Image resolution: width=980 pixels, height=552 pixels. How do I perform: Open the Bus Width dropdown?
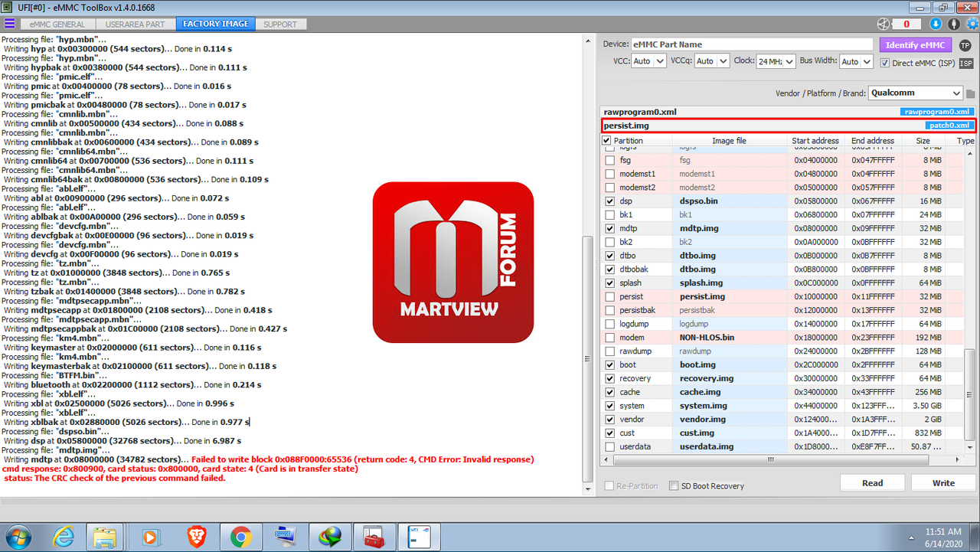(856, 61)
